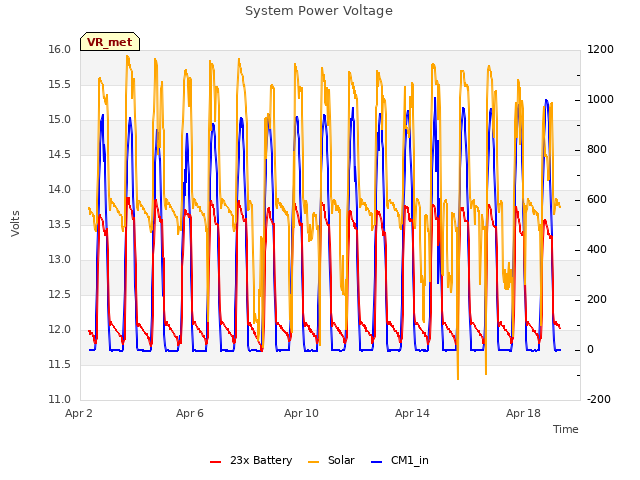The height and width of the screenshot is (480, 640).
Task: Click the 13.0 left axis value
Action: (60, 260)
